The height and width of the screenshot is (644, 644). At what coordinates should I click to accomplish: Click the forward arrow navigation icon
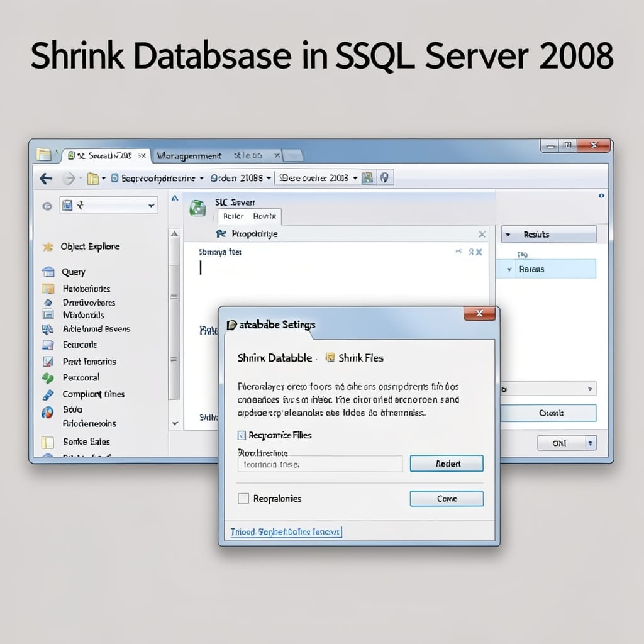point(69,178)
